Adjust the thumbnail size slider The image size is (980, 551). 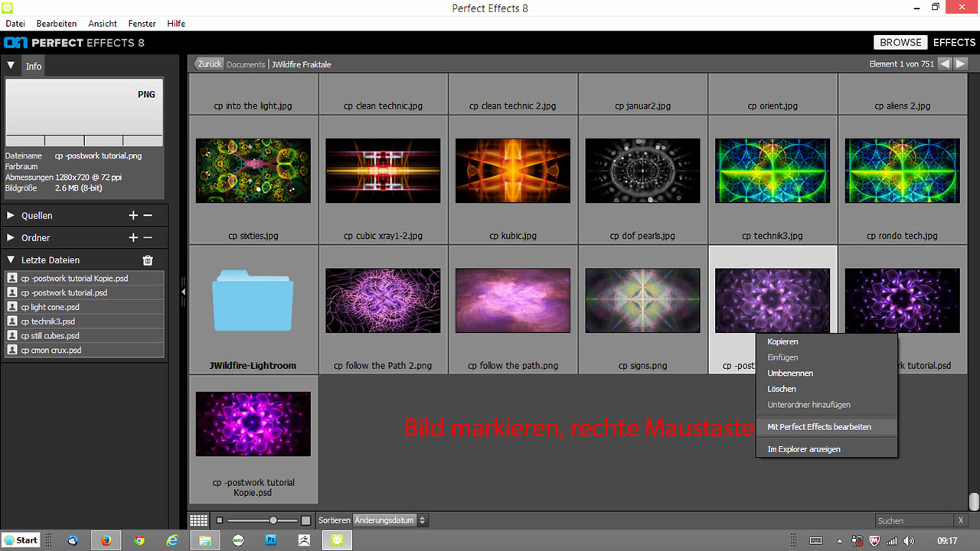click(x=273, y=520)
